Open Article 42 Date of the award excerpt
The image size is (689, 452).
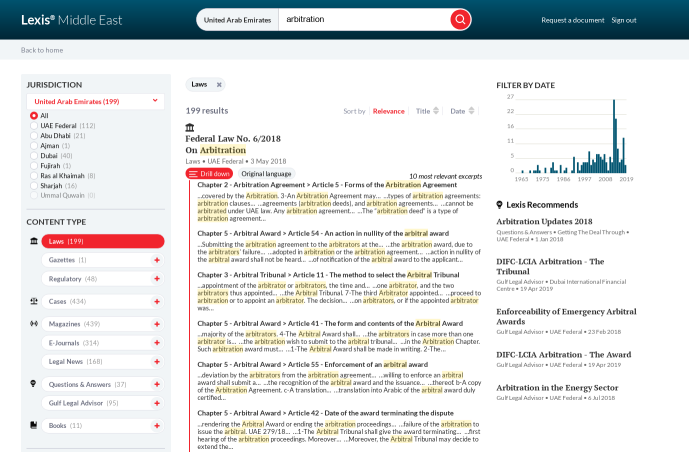(325, 413)
